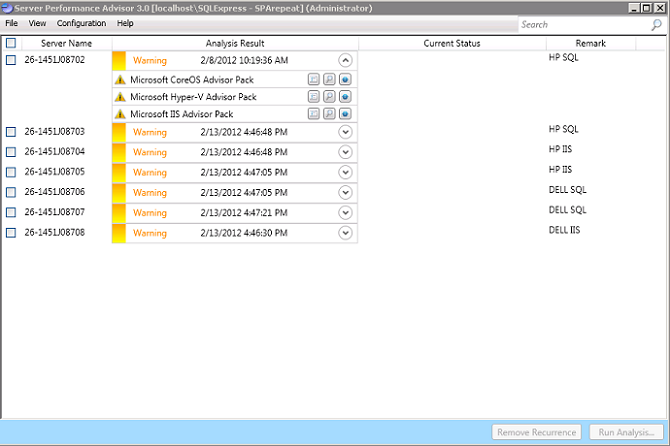Screen dimensions: 670x446
Task: Click the Warning label for server 26-1451J08703
Action: pos(150,132)
